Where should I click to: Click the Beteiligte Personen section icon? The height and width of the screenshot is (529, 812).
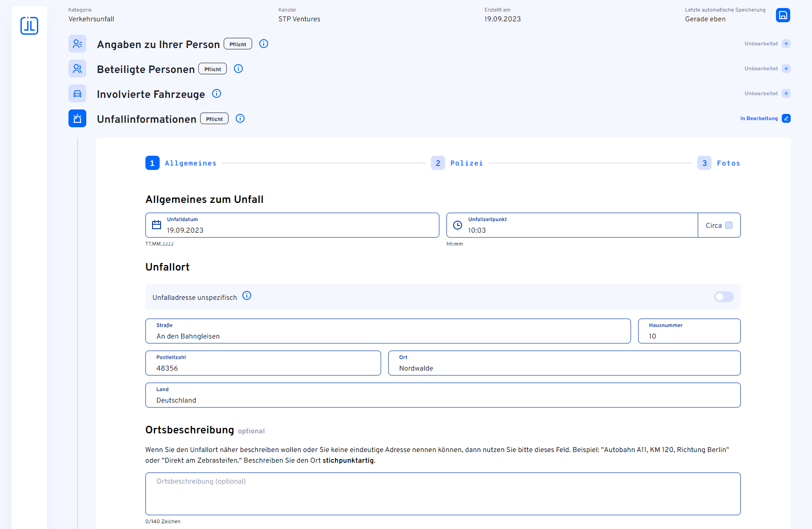click(77, 69)
